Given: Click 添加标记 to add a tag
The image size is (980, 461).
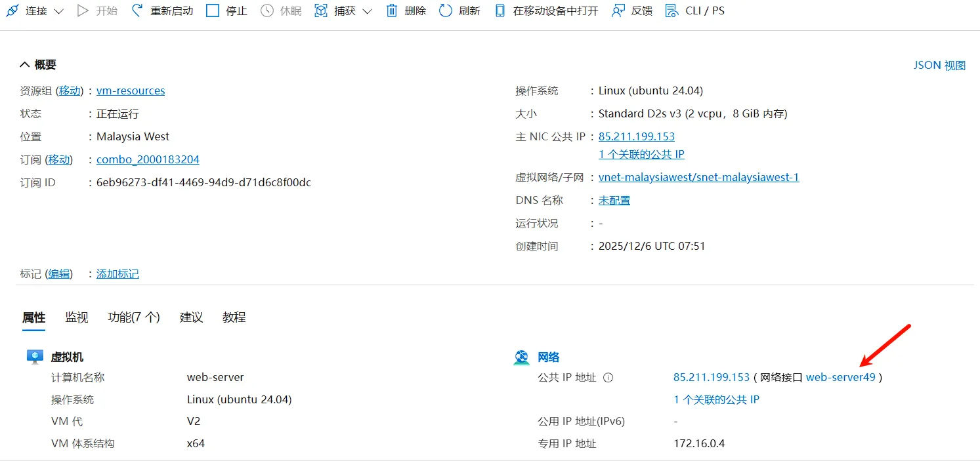Looking at the screenshot, I should pyautogui.click(x=117, y=273).
